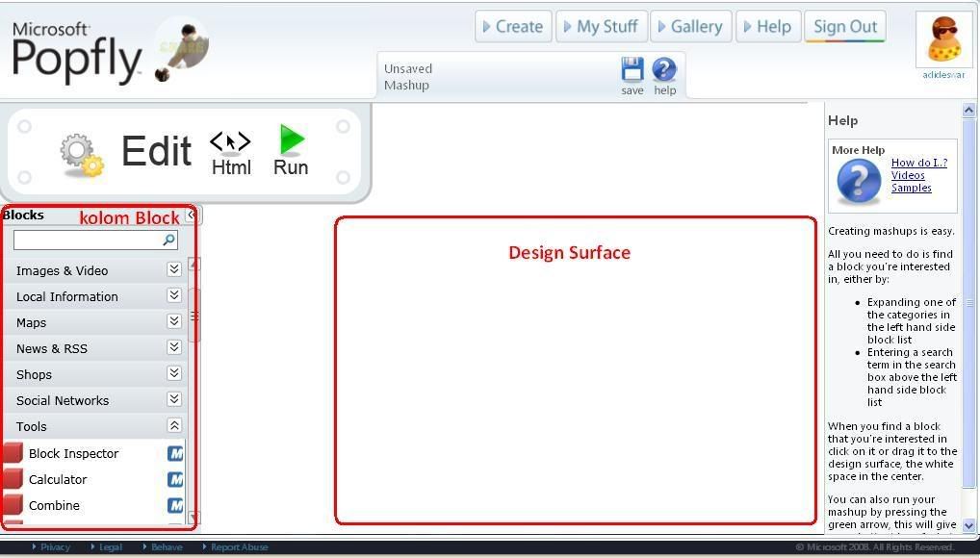Expand News & RSS category
Screen dimensions: 980x558
pos(173,346)
